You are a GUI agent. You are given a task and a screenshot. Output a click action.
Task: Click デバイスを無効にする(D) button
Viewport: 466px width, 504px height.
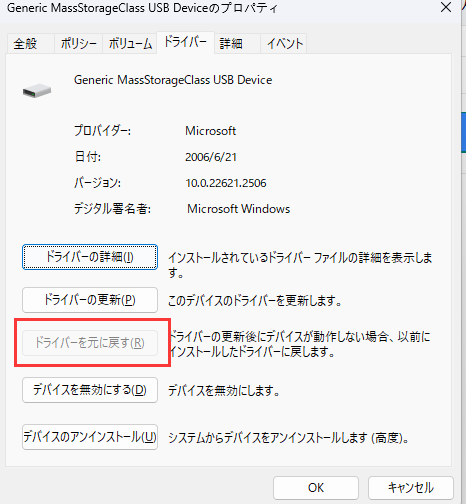[90, 390]
